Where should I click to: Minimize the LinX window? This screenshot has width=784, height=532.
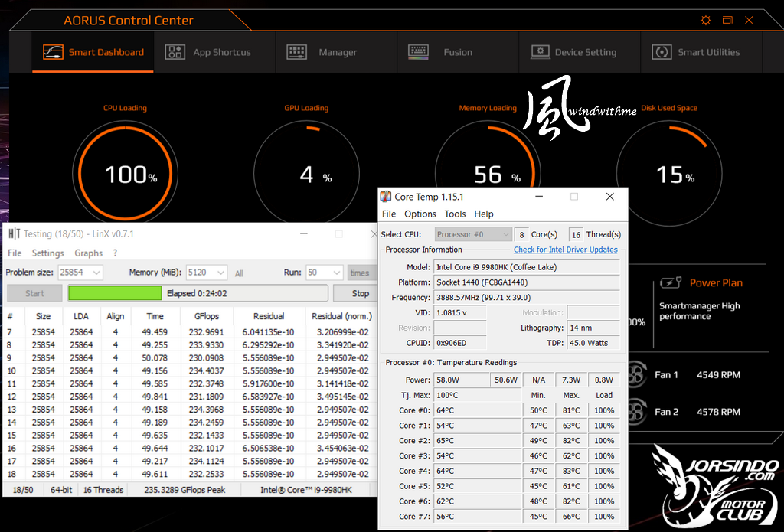[303, 233]
